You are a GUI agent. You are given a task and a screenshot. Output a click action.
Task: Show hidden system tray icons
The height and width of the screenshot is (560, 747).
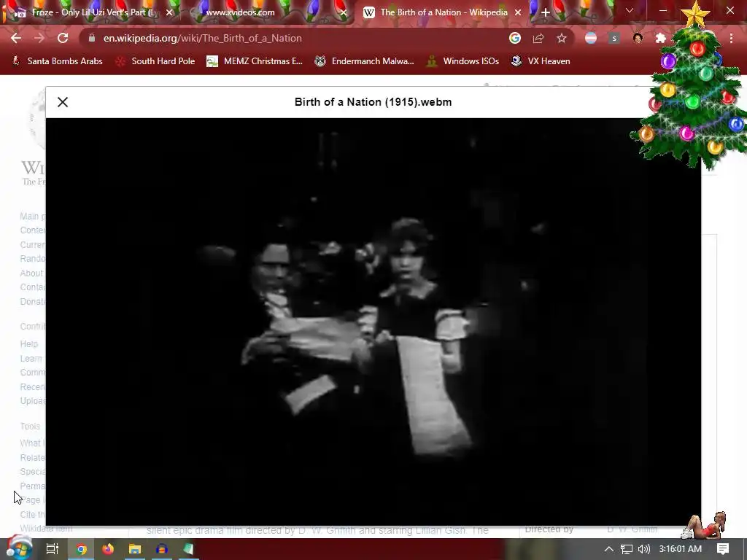(x=608, y=549)
